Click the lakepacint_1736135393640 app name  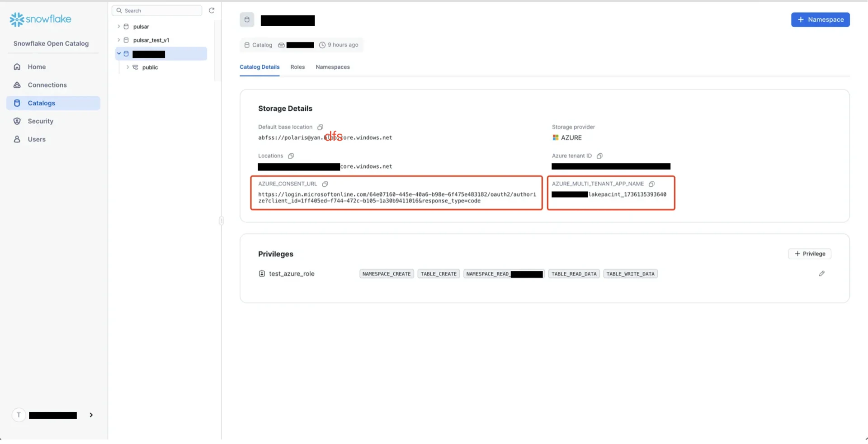(627, 194)
